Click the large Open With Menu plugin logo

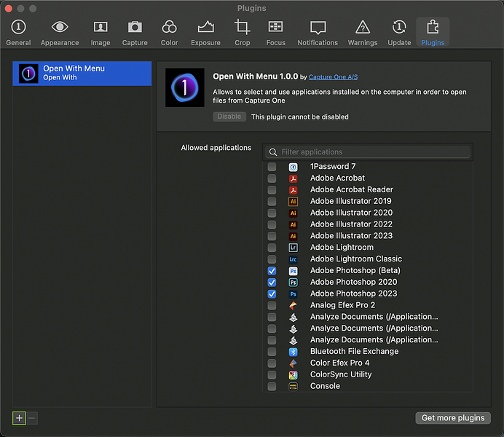point(185,87)
